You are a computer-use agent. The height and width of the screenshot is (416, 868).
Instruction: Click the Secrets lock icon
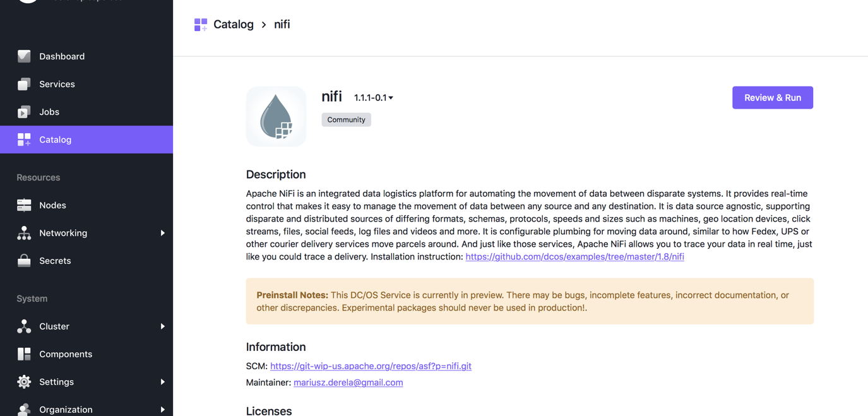(24, 261)
